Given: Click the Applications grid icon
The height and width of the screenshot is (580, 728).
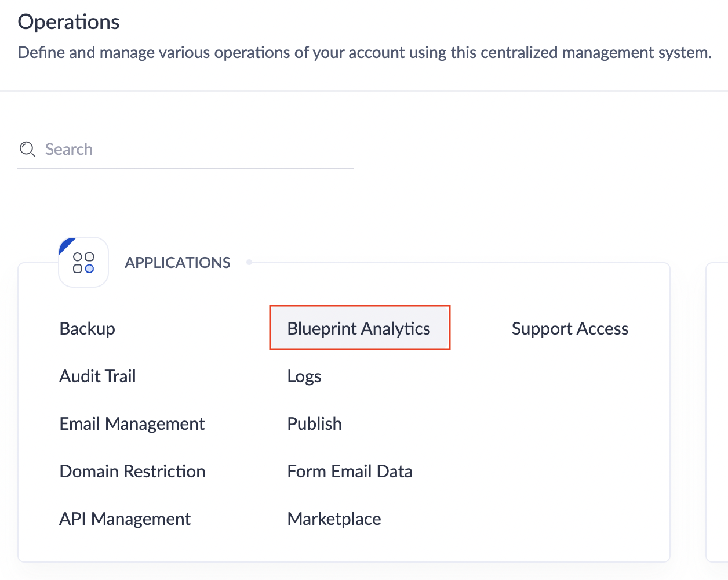Looking at the screenshot, I should coord(83,262).
